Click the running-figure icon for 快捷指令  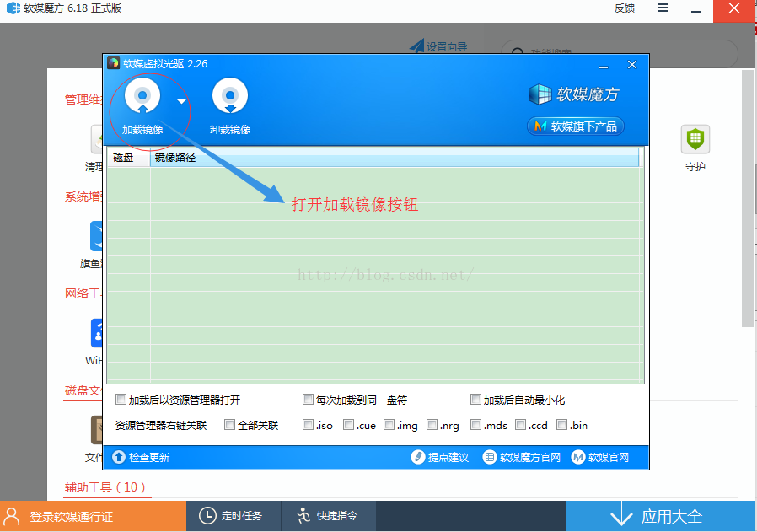pos(303,516)
